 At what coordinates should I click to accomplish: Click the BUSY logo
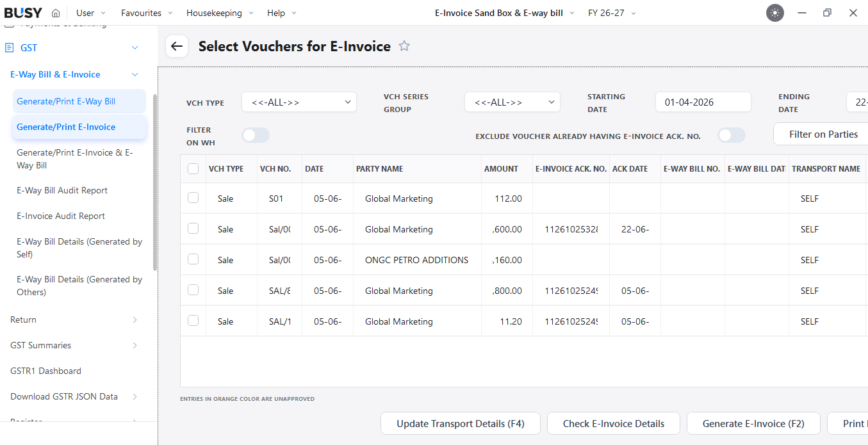point(23,13)
